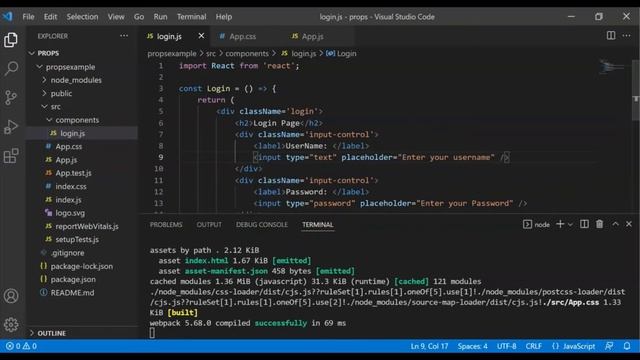Viewport: 640px width, 360px height.
Task: Click the code minimap preview
Action: pyautogui.click(x=611, y=67)
